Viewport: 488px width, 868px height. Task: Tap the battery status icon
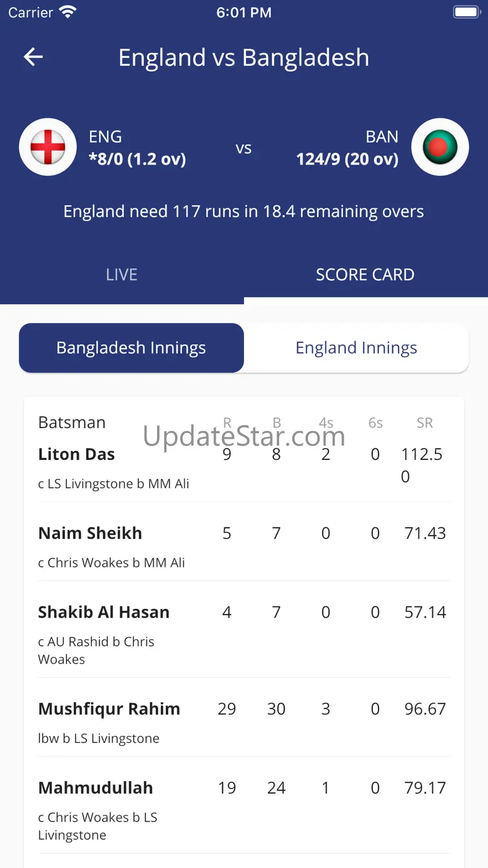[465, 12]
